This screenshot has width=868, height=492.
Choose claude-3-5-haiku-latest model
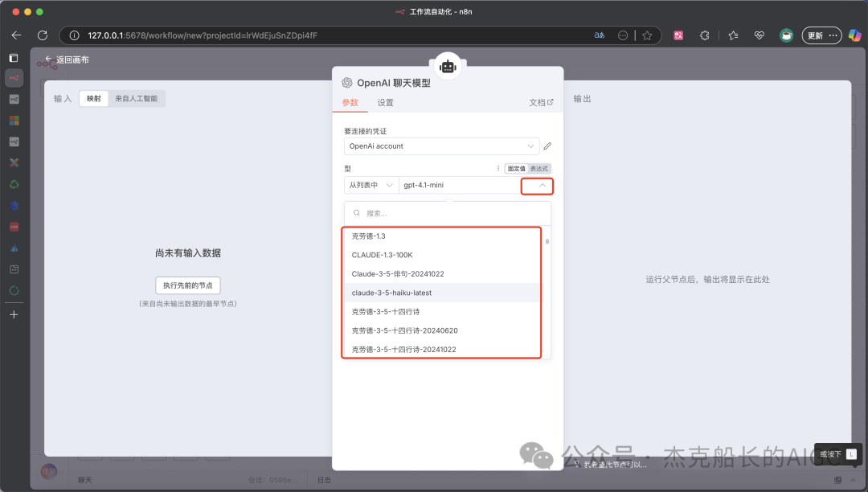click(x=441, y=293)
